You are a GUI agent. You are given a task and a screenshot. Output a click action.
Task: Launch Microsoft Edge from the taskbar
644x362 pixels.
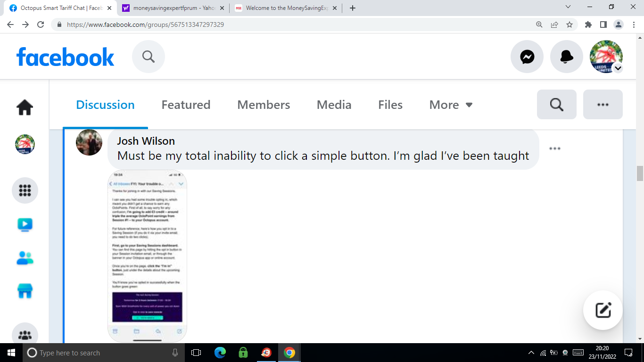click(220, 353)
